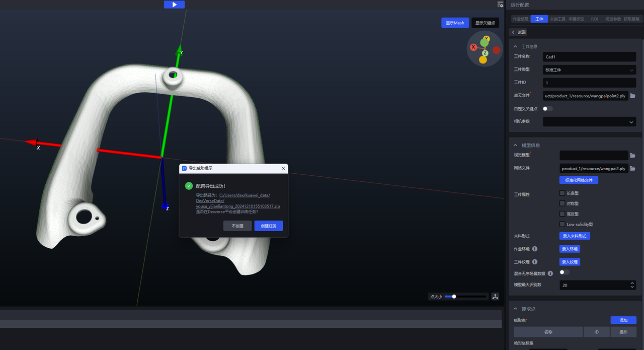The height and width of the screenshot is (350, 644).
Task: Browse for the 点云文件 point cloud file
Action: [633, 96]
